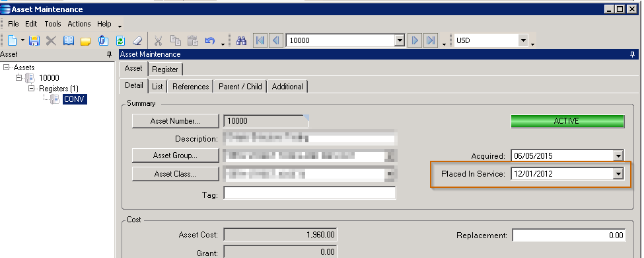The width and height of the screenshot is (644, 258).
Task: Collapse the Assets root node
Action: pyautogui.click(x=6, y=67)
